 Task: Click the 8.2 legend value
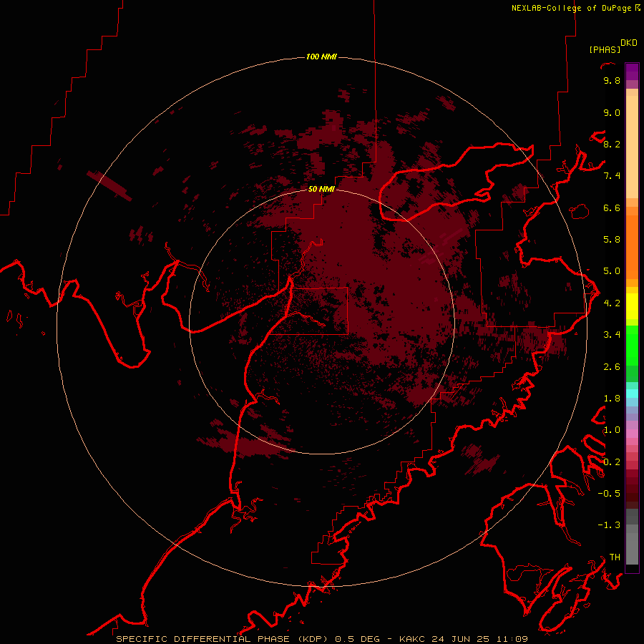click(x=612, y=144)
